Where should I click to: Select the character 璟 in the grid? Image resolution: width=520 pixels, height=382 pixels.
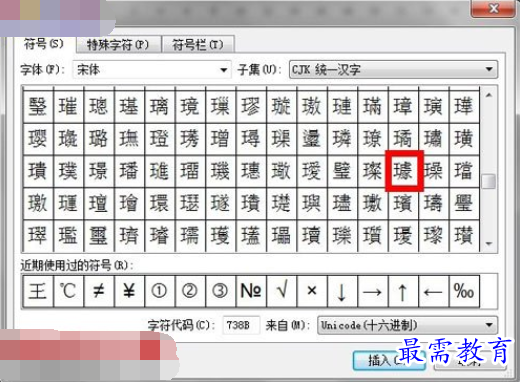(99, 170)
